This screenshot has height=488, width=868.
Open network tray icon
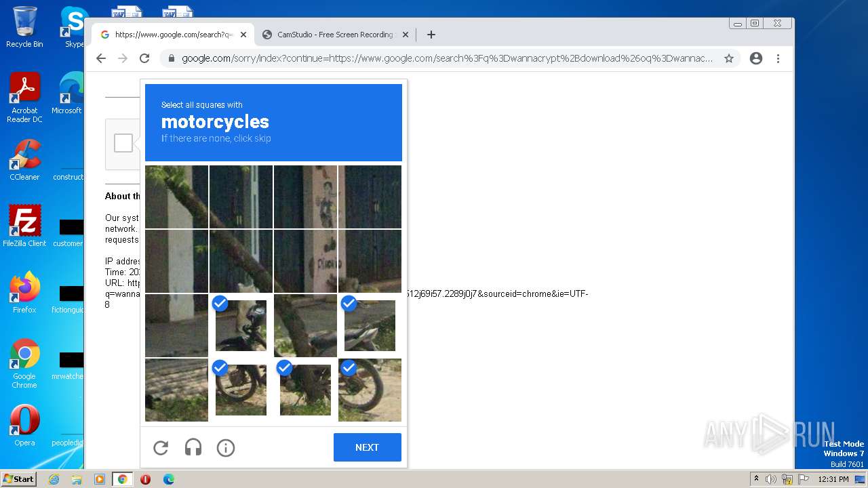(787, 479)
